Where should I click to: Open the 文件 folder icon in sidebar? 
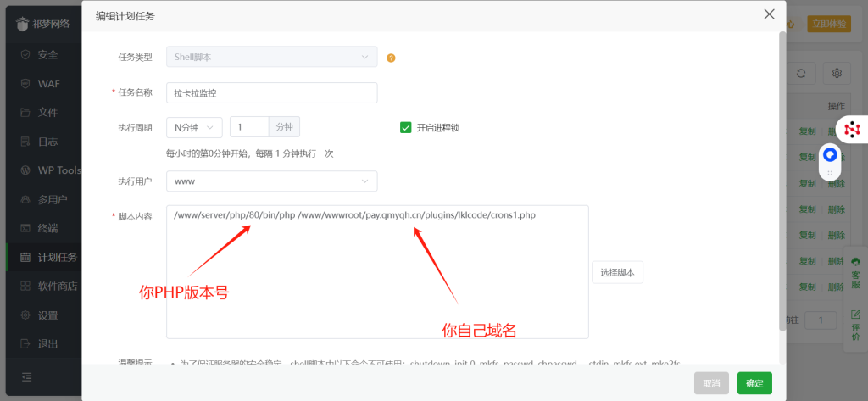[x=25, y=113]
